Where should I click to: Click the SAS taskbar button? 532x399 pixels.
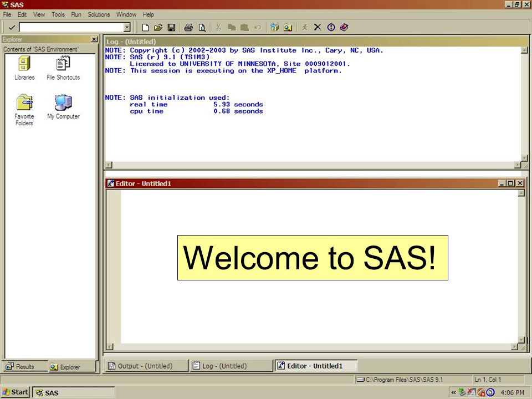pyautogui.click(x=74, y=392)
